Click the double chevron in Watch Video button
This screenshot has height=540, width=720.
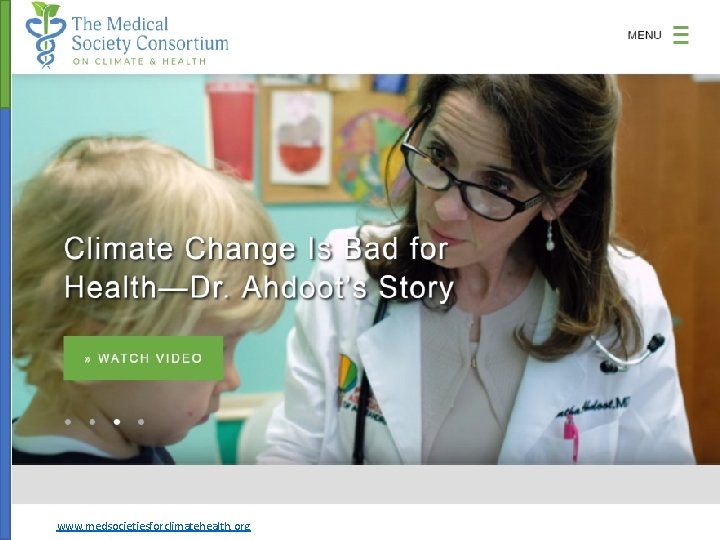pyautogui.click(x=88, y=359)
